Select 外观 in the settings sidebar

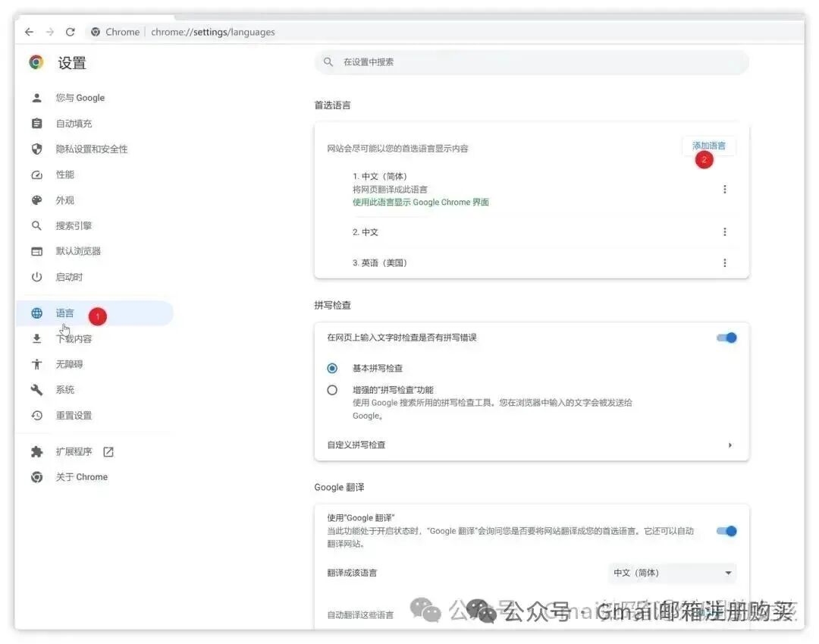(x=37, y=199)
